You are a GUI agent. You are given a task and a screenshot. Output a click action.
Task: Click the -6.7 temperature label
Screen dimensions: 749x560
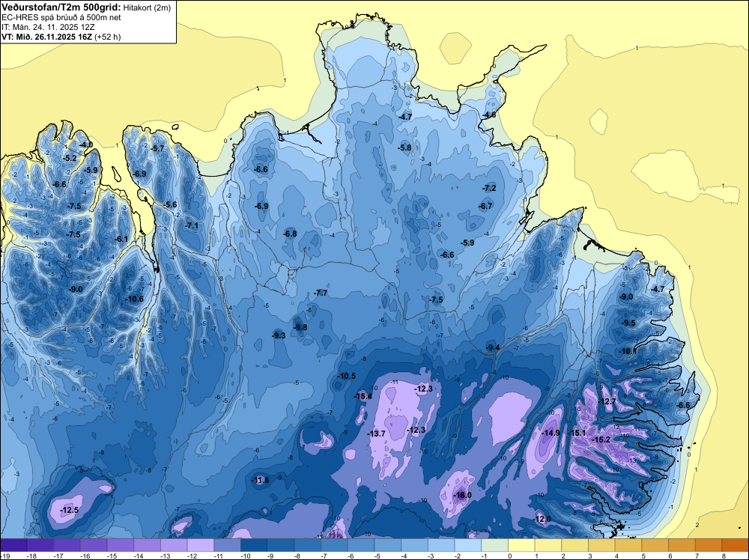[x=485, y=206]
